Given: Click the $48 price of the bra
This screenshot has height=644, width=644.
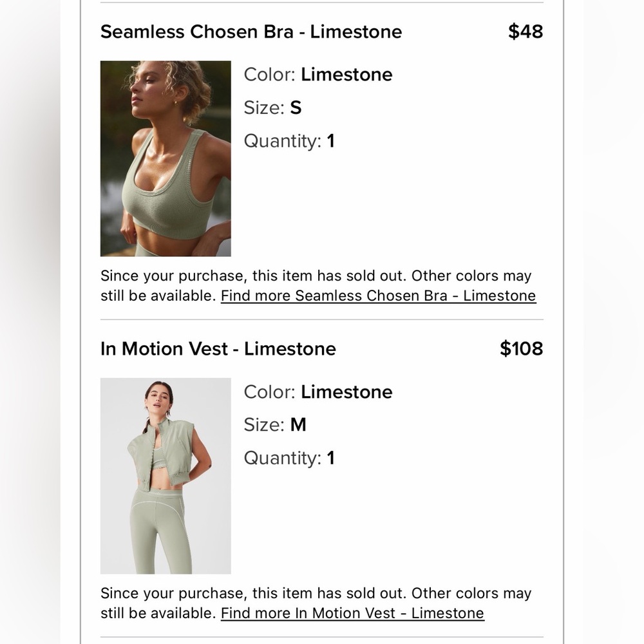Looking at the screenshot, I should (525, 32).
